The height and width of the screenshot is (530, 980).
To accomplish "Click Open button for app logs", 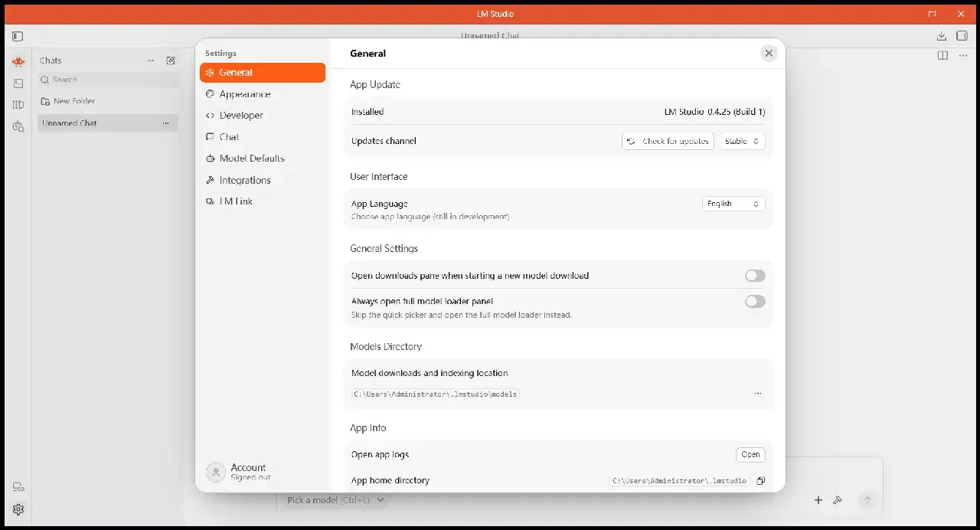I will click(x=750, y=455).
